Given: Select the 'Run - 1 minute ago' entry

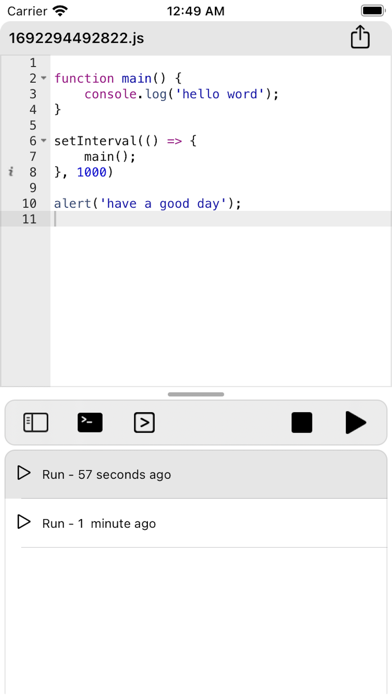Looking at the screenshot, I should click(x=196, y=523).
